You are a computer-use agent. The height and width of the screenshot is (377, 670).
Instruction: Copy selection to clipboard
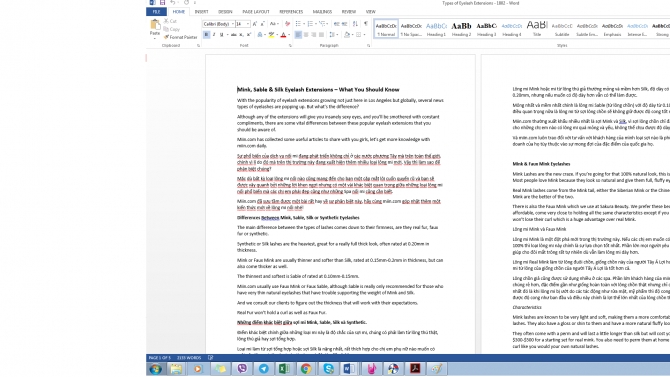tap(172, 29)
